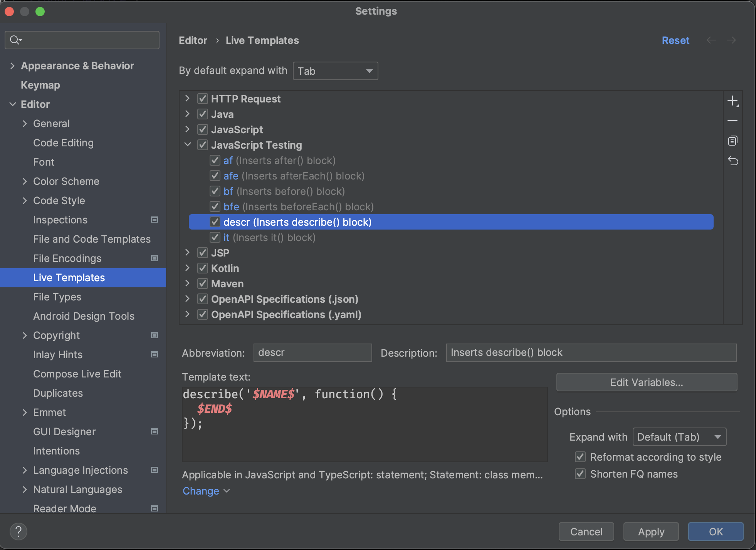Toggle the HTTP Request group checkbox
Image resolution: width=756 pixels, height=550 pixels.
(x=203, y=99)
